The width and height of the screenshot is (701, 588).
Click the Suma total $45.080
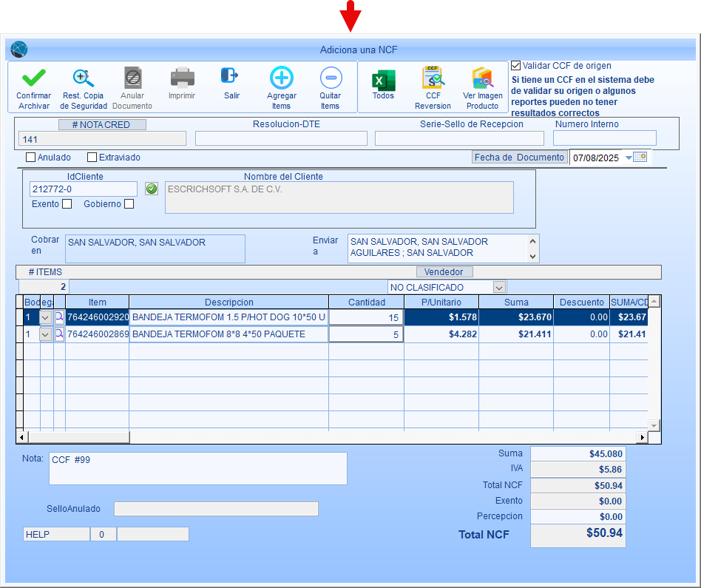pos(578,454)
